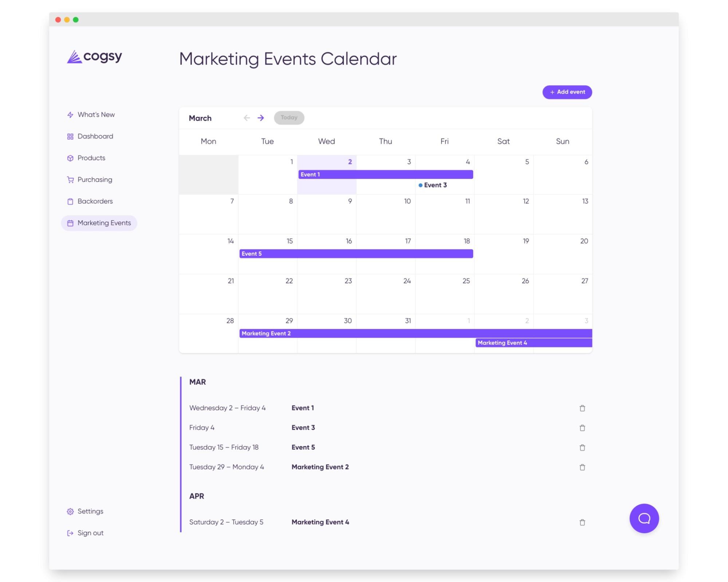Open Marketing Event 4 calendar bar

(534, 343)
